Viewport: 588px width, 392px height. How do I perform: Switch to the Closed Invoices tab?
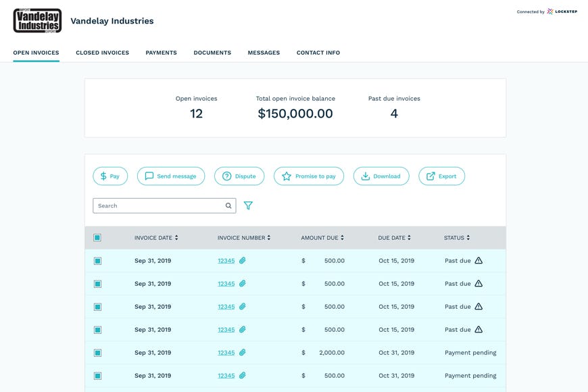[102, 53]
